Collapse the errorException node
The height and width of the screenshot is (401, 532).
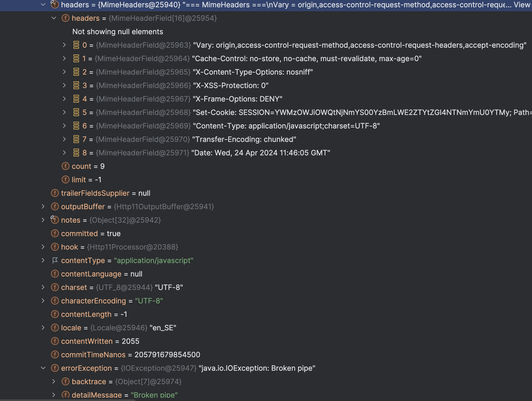(43, 368)
